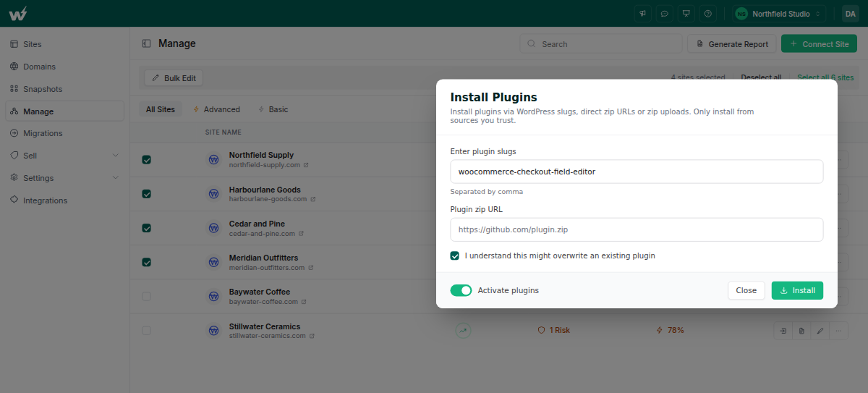
Task: Open the help question mark icon
Action: pos(708,13)
